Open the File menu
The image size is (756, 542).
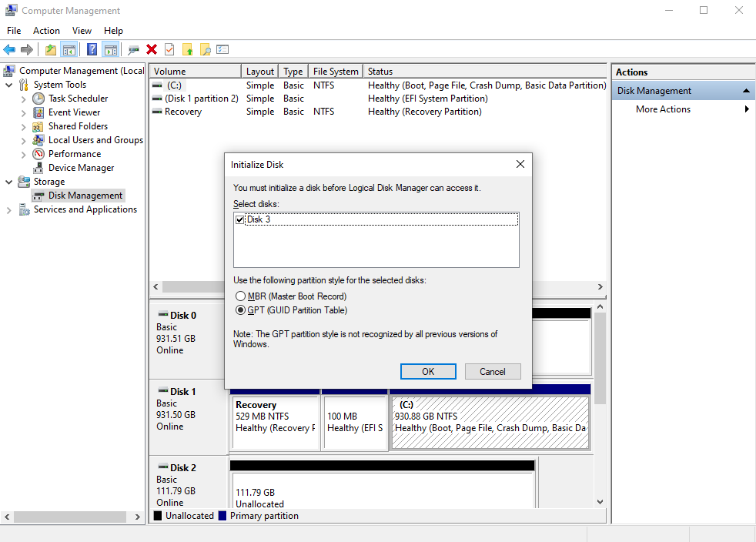point(14,30)
